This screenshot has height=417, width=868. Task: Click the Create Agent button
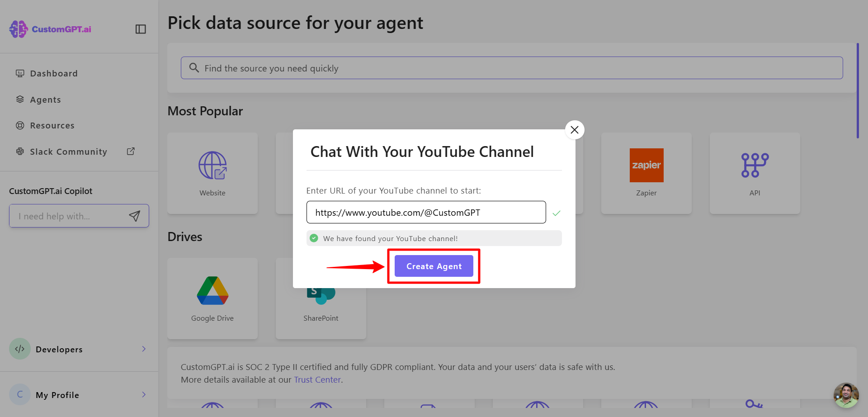click(434, 266)
